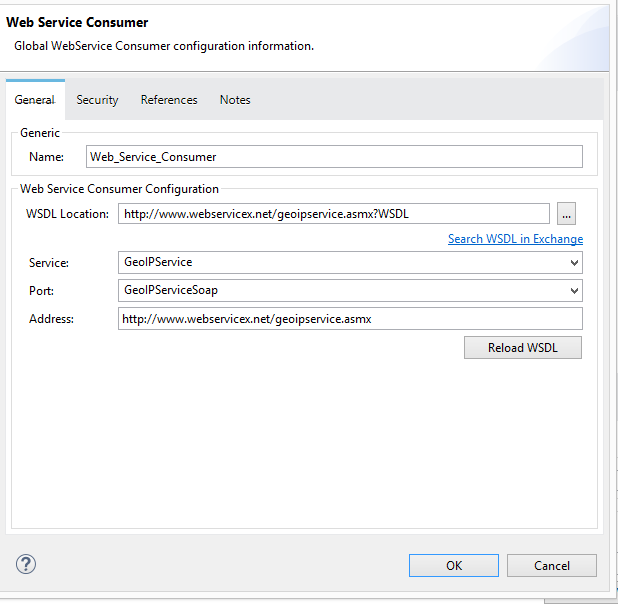
Task: Click the WSDL Location label text
Action: (67, 214)
